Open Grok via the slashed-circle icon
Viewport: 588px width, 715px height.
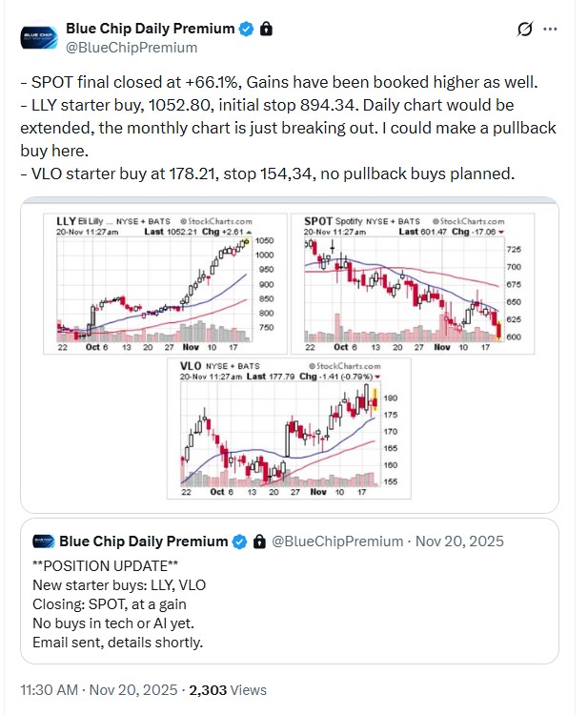523,30
